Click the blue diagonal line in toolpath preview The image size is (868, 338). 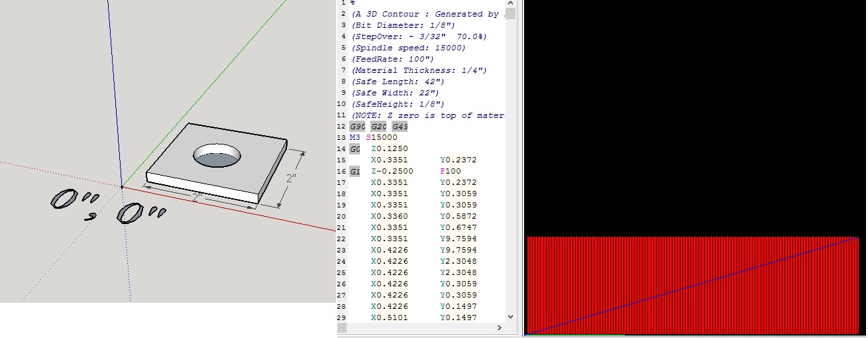pos(692,285)
